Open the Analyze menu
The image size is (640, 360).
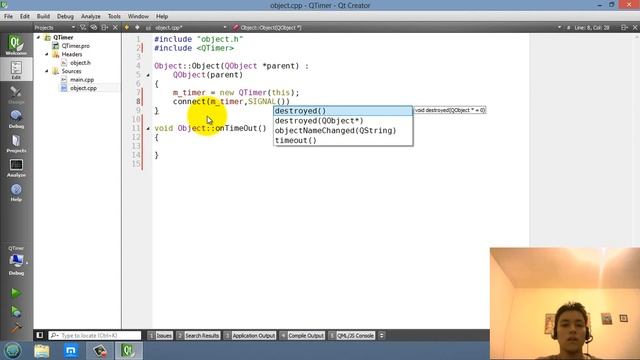point(91,16)
